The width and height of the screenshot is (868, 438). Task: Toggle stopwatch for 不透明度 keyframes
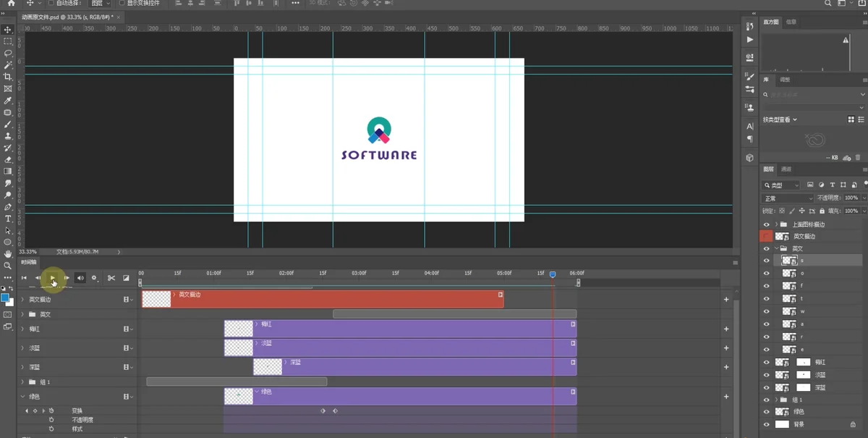pyautogui.click(x=51, y=420)
